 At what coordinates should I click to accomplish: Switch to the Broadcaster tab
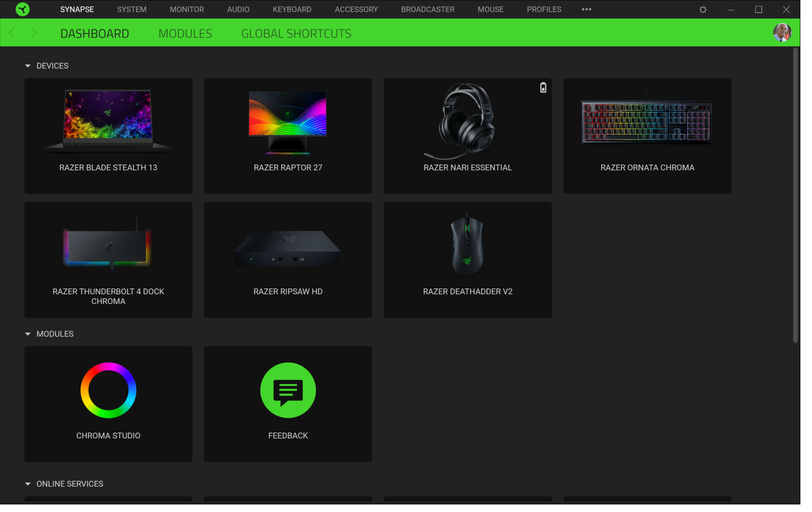coord(428,10)
